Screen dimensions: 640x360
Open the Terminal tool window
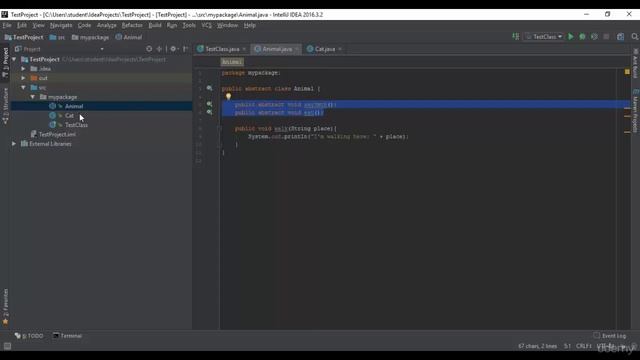pos(67,336)
